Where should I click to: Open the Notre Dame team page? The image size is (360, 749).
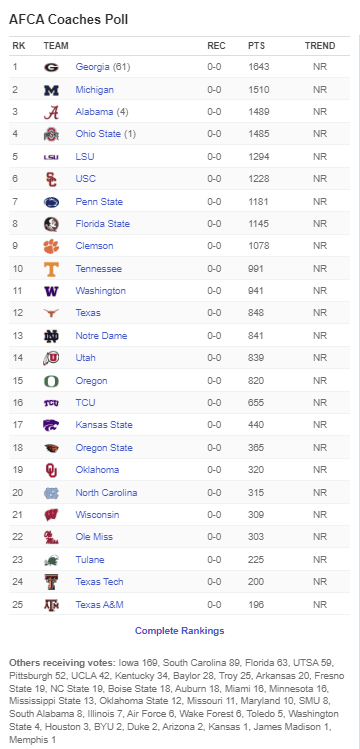pyautogui.click(x=101, y=336)
